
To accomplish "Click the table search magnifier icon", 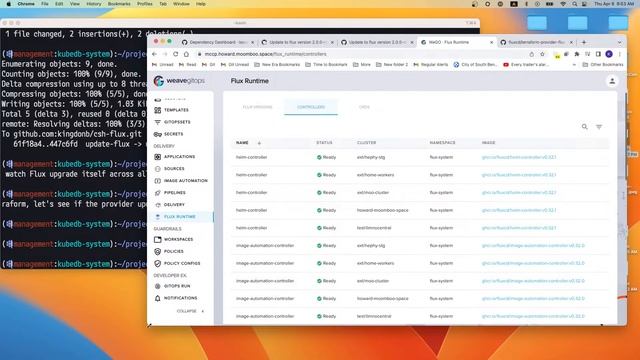I will [x=584, y=127].
